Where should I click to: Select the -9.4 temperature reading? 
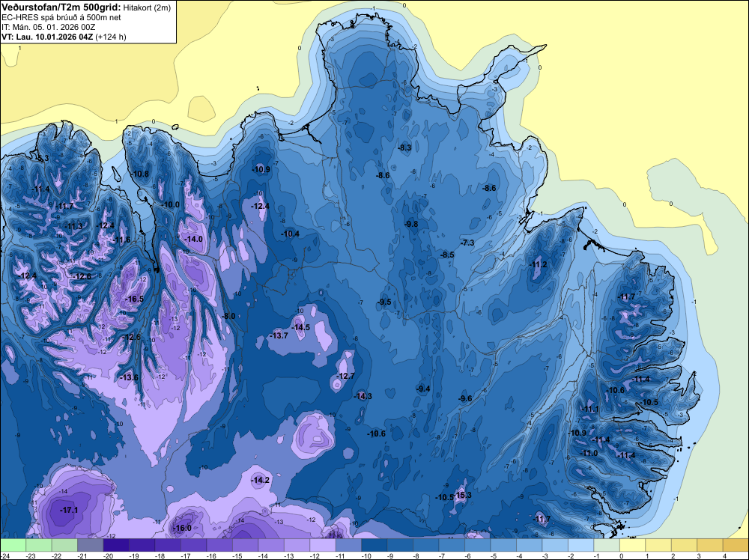[x=423, y=389]
